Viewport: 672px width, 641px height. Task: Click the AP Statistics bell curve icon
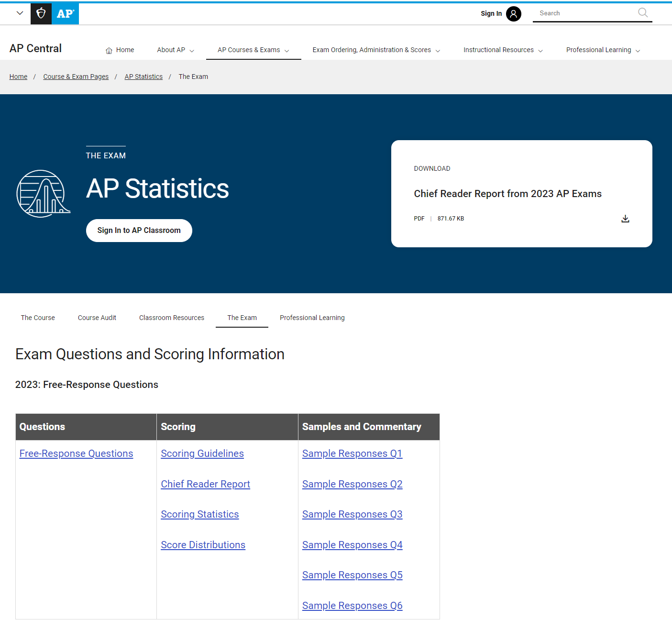(x=44, y=194)
